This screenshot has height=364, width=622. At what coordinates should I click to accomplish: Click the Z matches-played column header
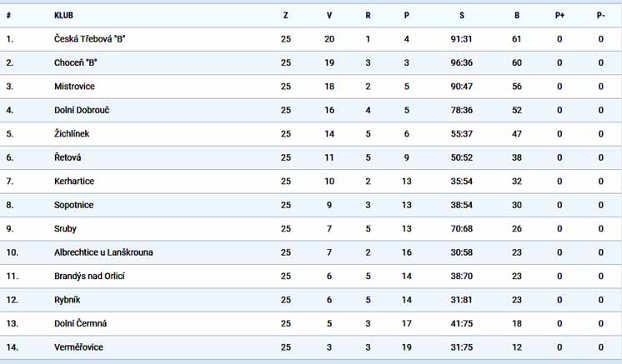(x=286, y=16)
